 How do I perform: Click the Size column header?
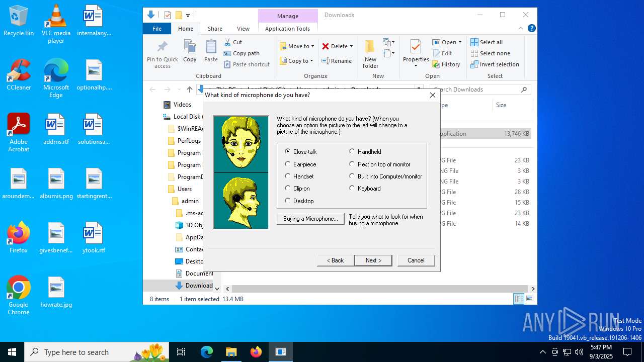pyautogui.click(x=512, y=105)
